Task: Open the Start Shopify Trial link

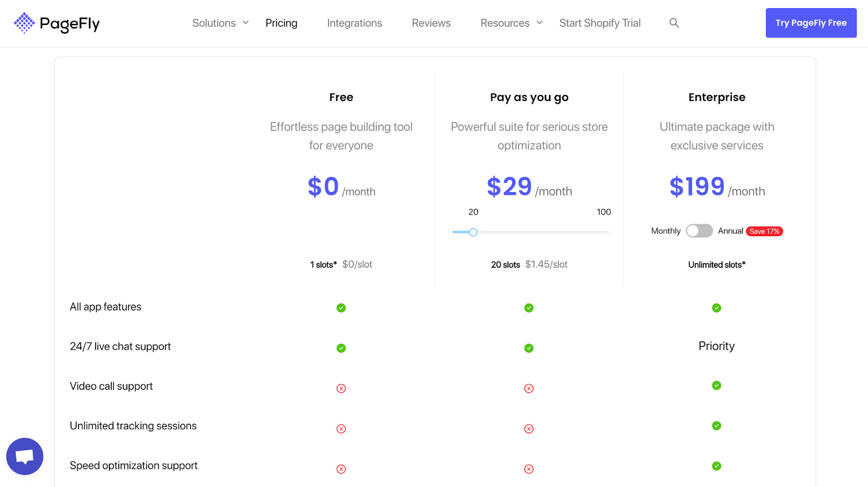Action: [x=599, y=23]
